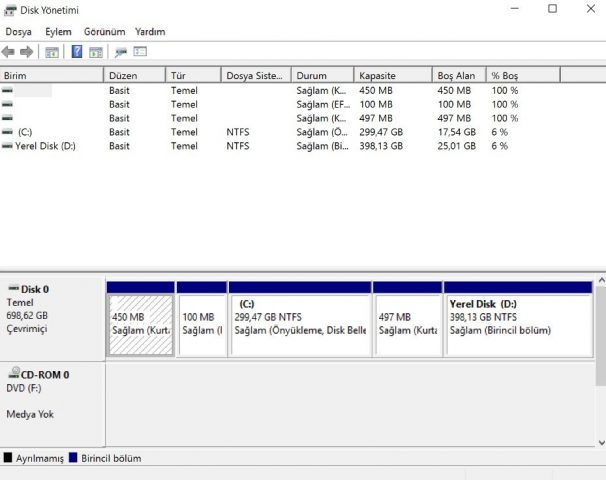Image resolution: width=606 pixels, height=480 pixels.
Task: Click the properties list toolbar icon
Action: pos(140,51)
